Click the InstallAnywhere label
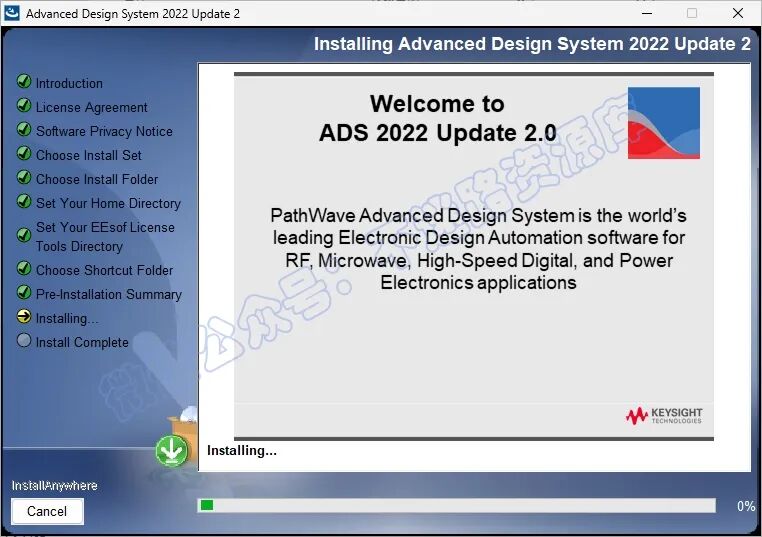The height and width of the screenshot is (537, 762). coord(54,485)
